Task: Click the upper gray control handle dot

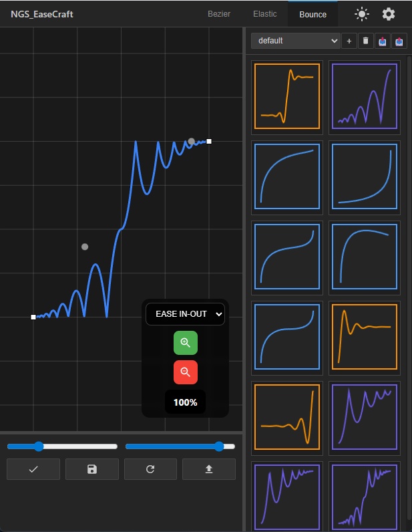Action: click(191, 141)
